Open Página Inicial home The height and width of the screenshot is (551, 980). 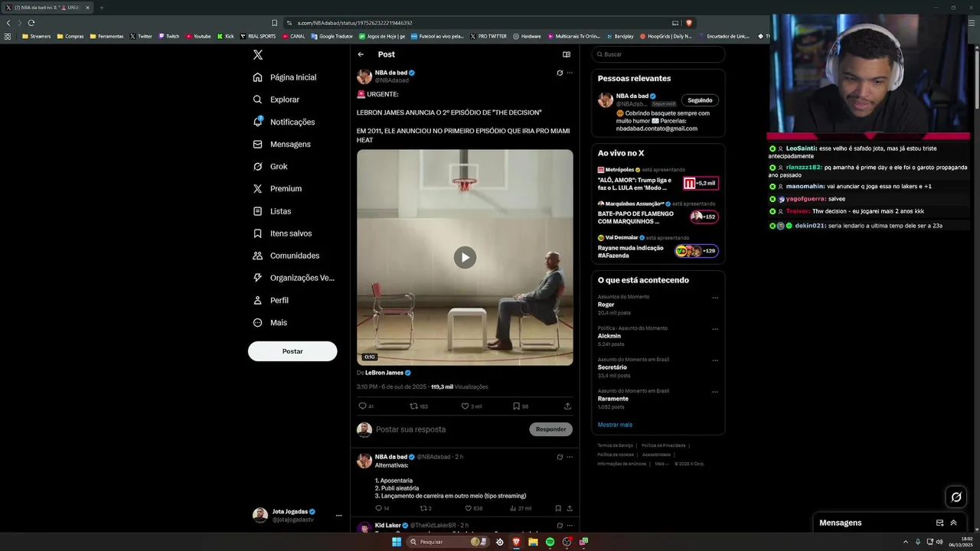point(285,77)
